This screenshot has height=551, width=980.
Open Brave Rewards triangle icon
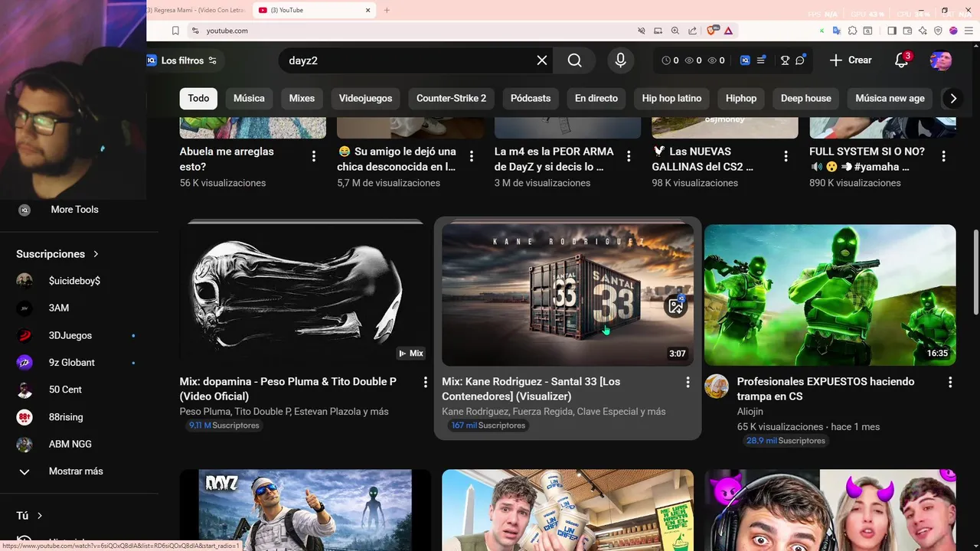pos(728,31)
